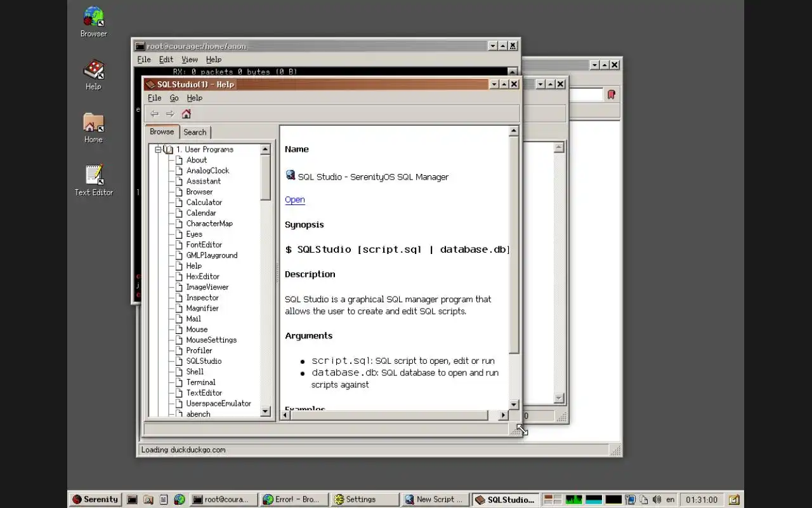The width and height of the screenshot is (812, 508).
Task: Switch to the Error! Browser taskbar button
Action: click(x=295, y=500)
